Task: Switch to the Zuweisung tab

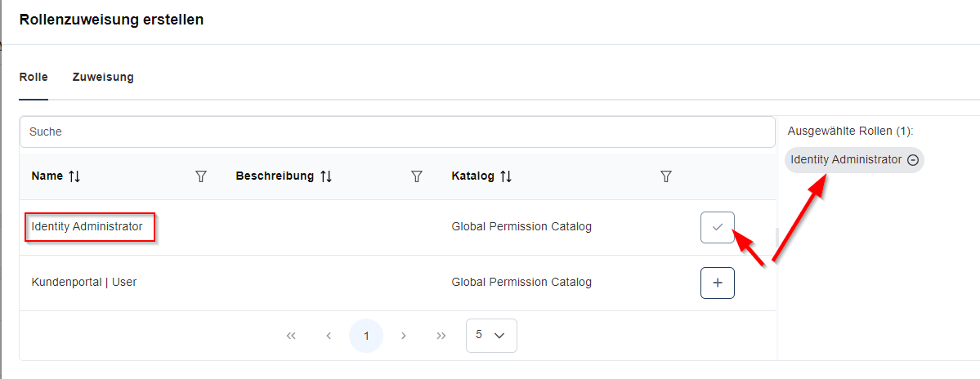Action: point(103,78)
